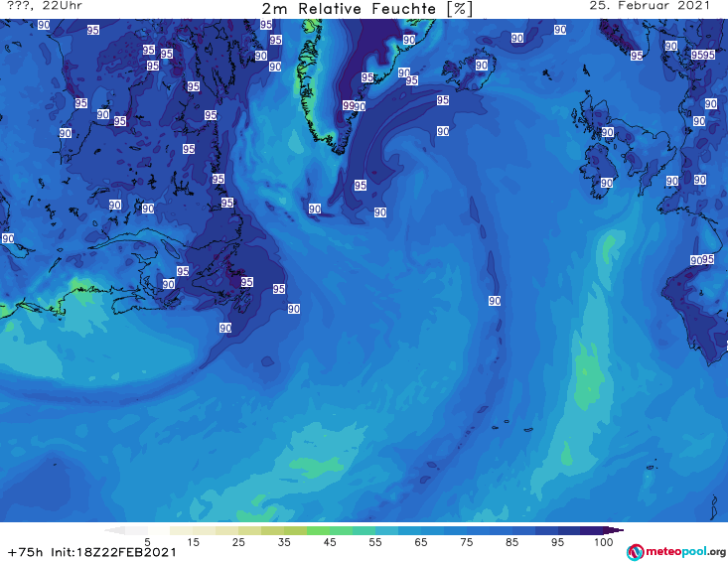The height and width of the screenshot is (562, 728).
Task: Click the legend tick value '65'
Action: (421, 542)
